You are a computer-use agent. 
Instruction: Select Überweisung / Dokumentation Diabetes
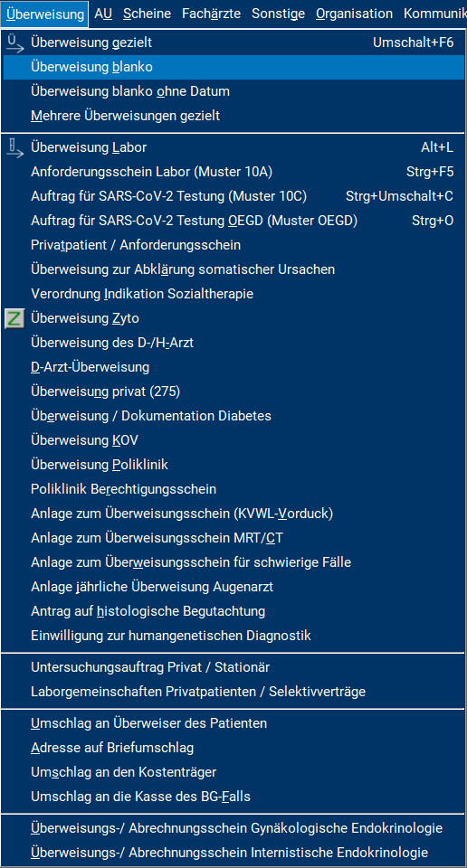click(233, 416)
